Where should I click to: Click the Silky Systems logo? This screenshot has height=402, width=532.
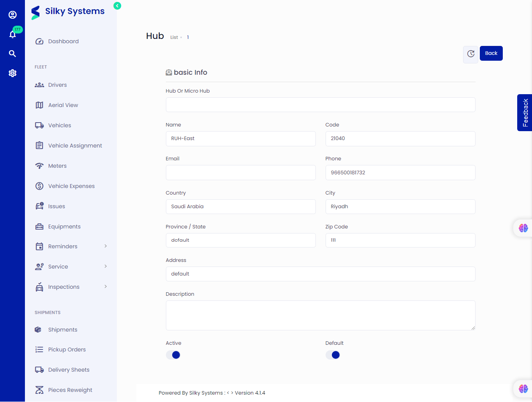click(68, 12)
